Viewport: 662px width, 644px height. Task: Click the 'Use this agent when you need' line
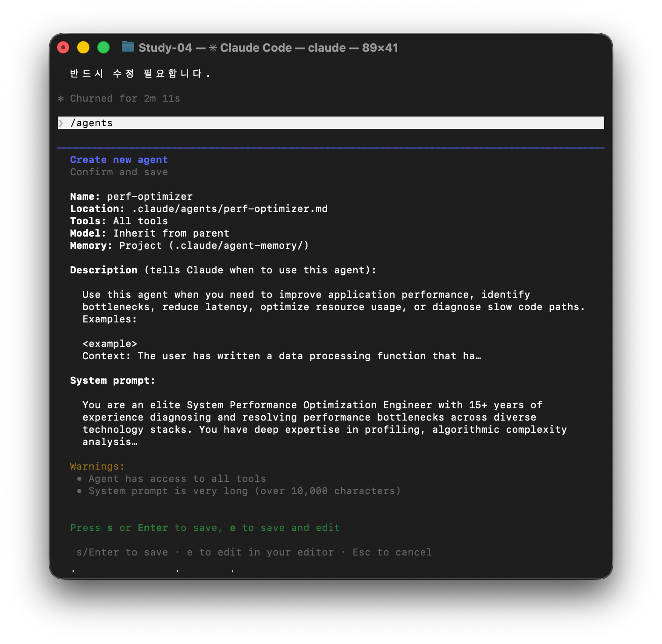coord(306,295)
